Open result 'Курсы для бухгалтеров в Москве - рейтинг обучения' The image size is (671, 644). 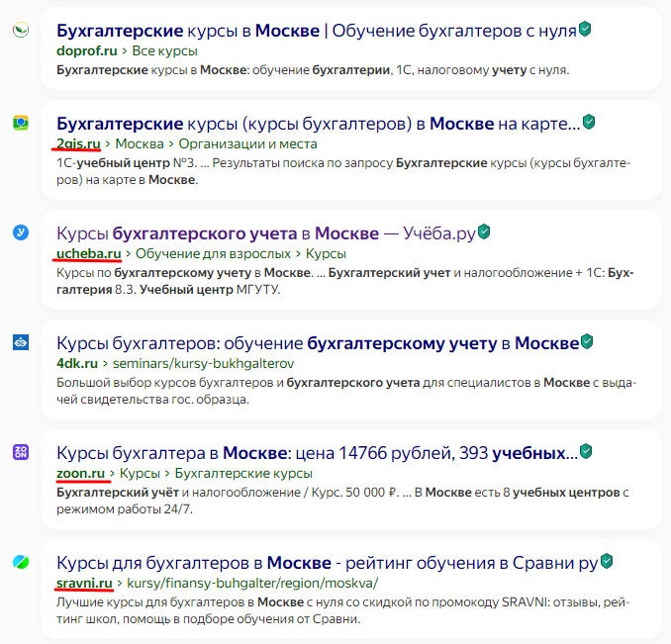click(x=328, y=563)
